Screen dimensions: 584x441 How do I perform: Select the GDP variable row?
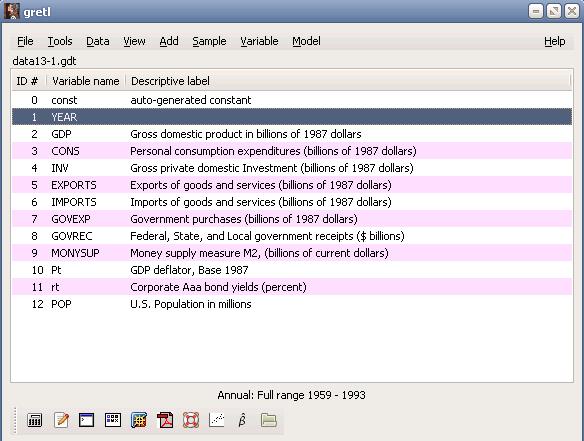click(292, 134)
